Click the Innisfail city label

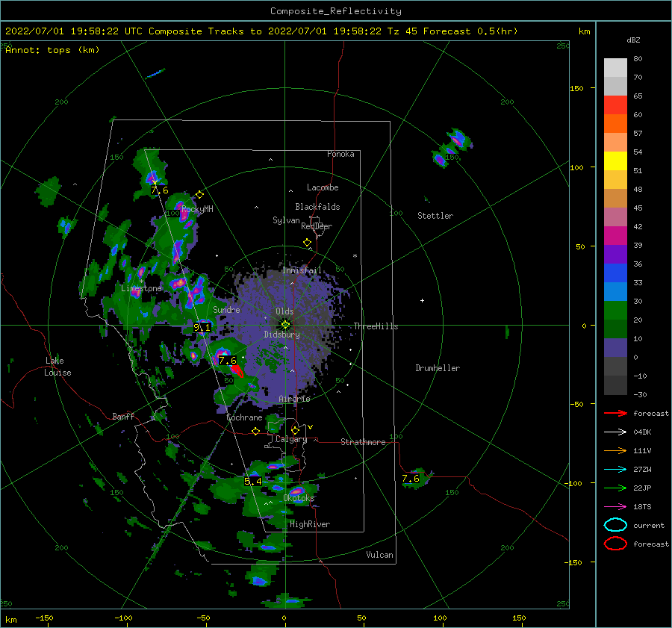coord(302,270)
